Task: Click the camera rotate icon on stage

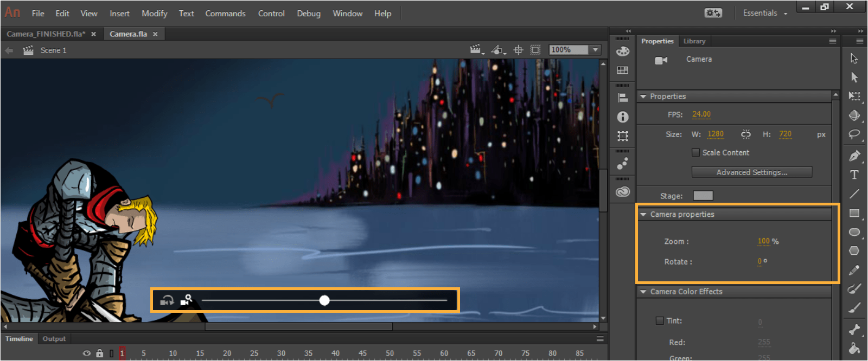Action: tap(167, 300)
